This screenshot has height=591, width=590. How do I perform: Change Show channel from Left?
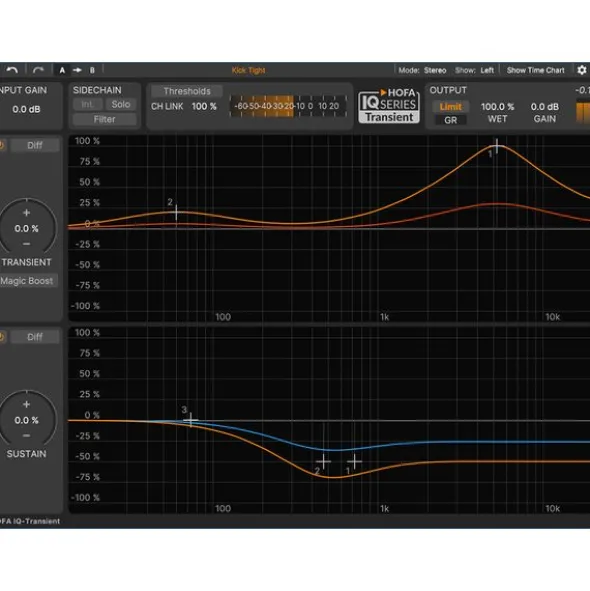[x=487, y=70]
